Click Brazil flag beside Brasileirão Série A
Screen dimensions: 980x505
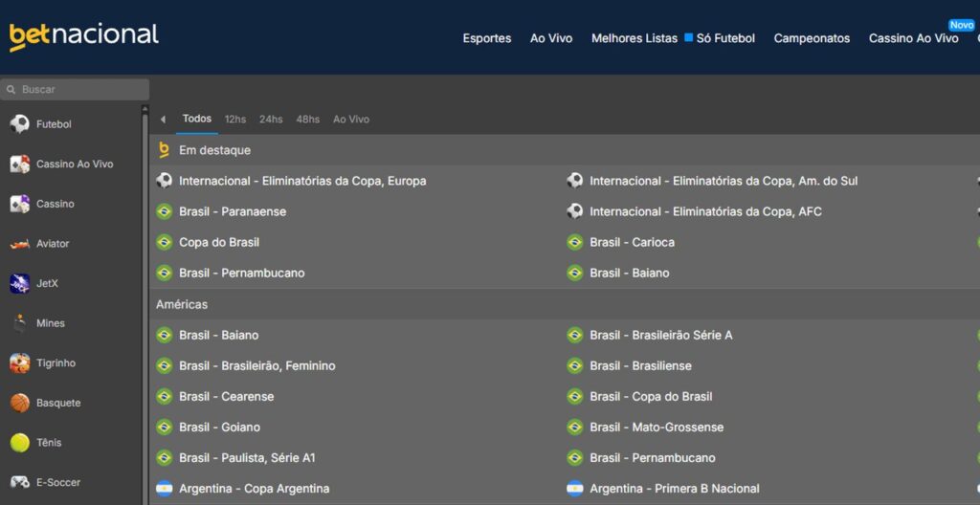tap(575, 335)
